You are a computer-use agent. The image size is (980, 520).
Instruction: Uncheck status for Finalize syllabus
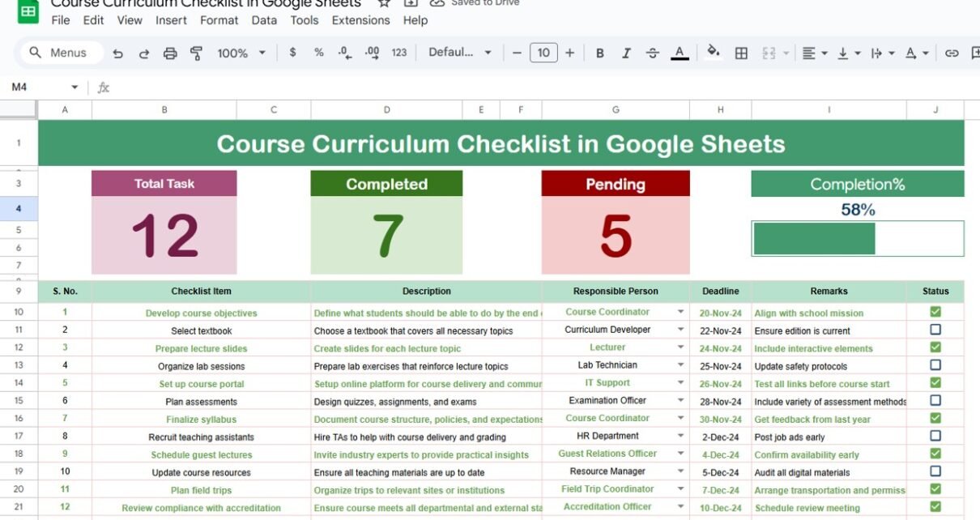point(935,418)
